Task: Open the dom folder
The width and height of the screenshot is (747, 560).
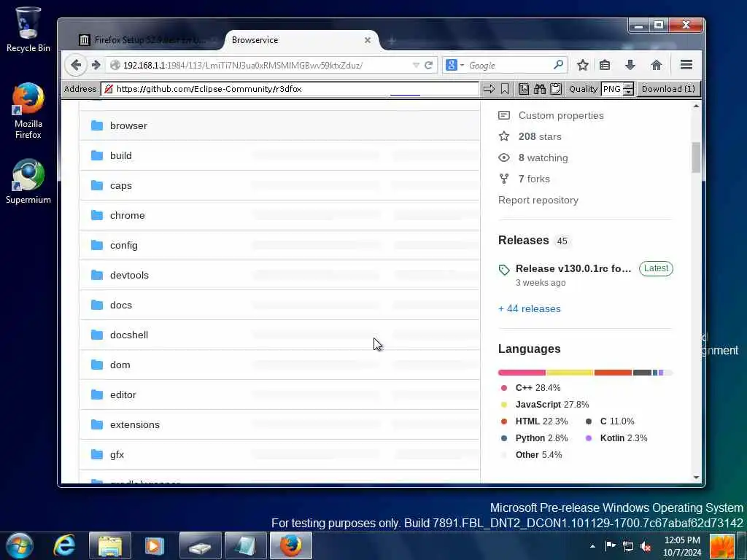Action: click(x=120, y=365)
